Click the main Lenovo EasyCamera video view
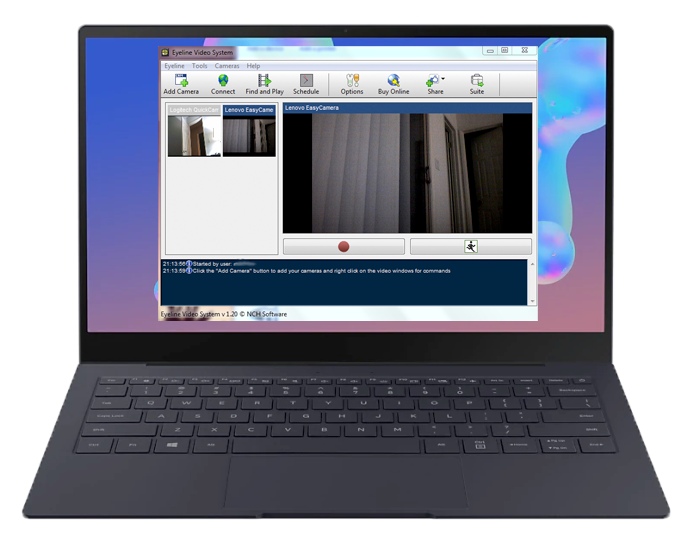The height and width of the screenshot is (535, 696). pyautogui.click(x=407, y=173)
